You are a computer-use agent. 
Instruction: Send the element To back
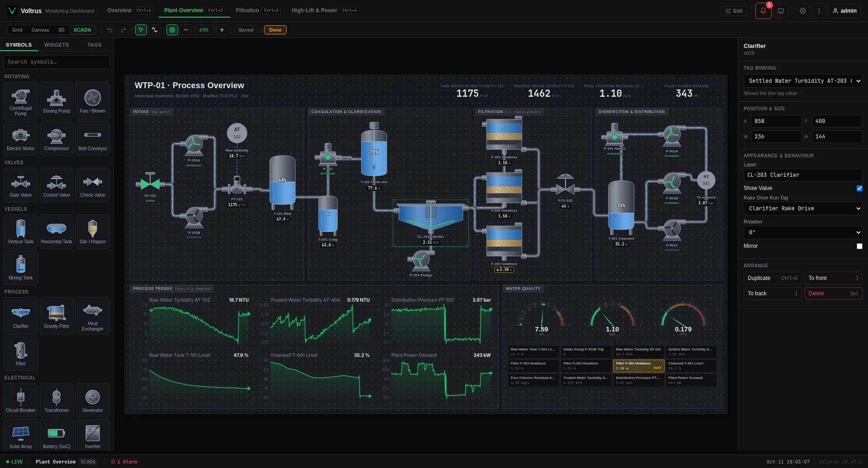click(x=773, y=293)
